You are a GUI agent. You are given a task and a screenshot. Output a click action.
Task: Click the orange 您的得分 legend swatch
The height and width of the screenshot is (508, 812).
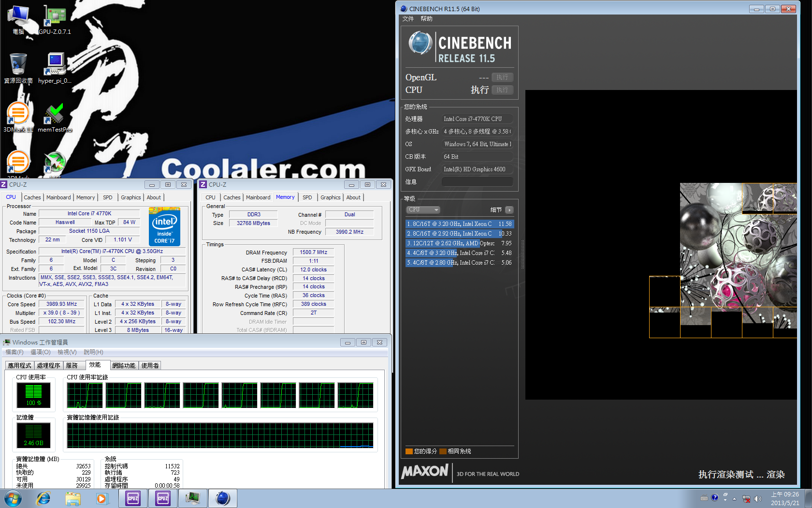tap(409, 451)
